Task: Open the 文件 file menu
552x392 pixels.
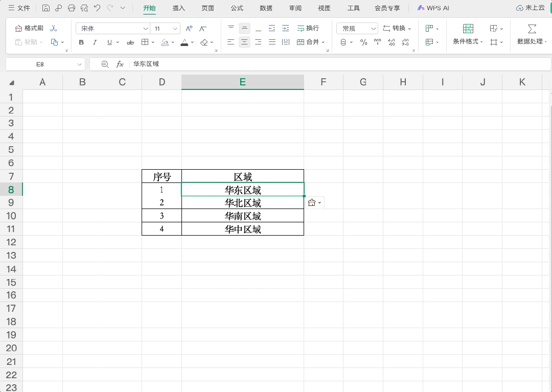Action: tap(19, 8)
